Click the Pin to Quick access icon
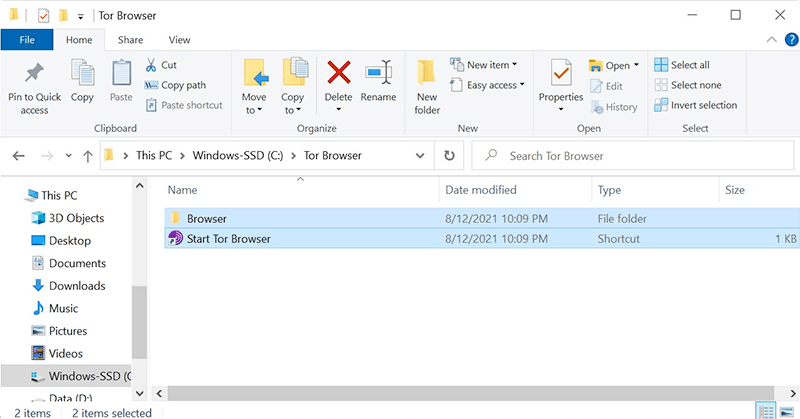 (x=34, y=74)
